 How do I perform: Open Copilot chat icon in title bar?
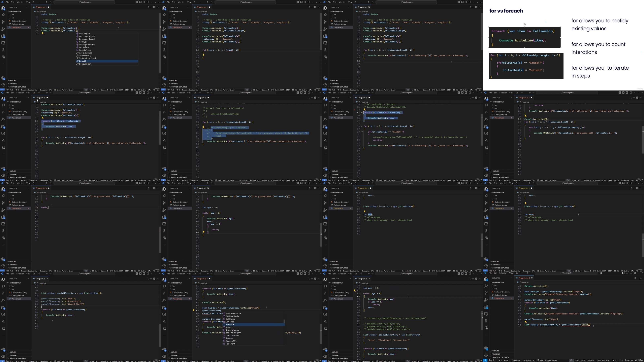tap(601, 273)
